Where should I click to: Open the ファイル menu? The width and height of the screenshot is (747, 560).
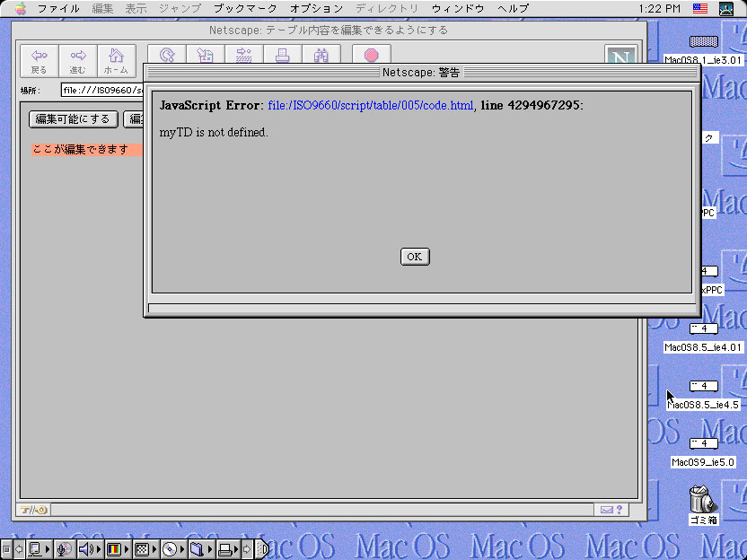tap(58, 9)
